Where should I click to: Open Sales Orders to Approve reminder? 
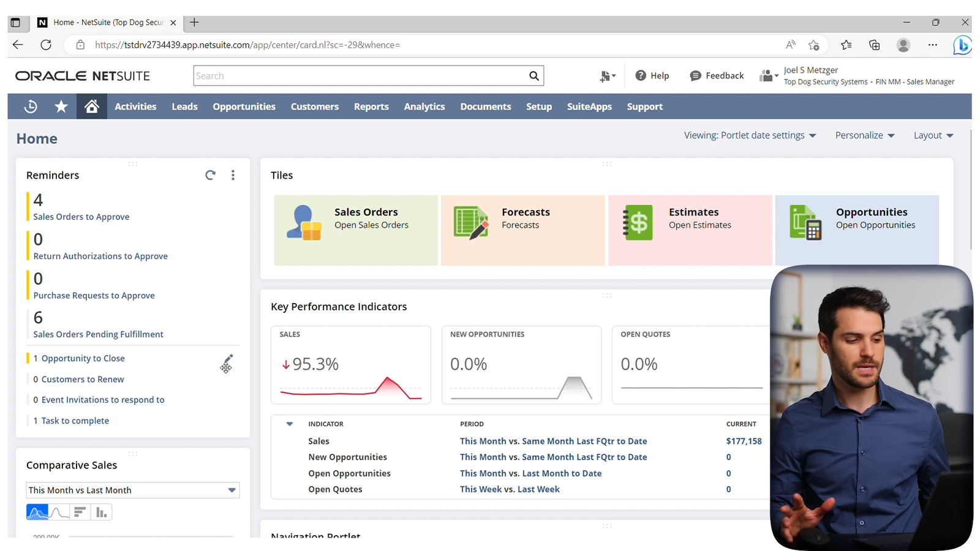pyautogui.click(x=81, y=217)
